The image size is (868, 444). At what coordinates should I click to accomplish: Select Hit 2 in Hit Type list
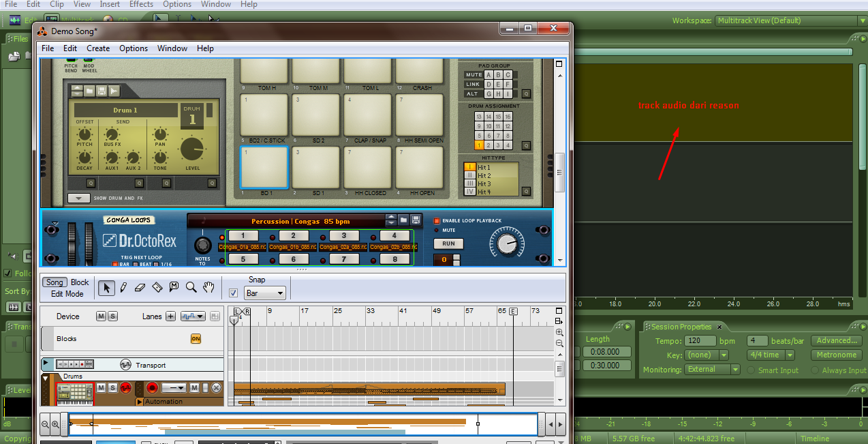pyautogui.click(x=484, y=175)
